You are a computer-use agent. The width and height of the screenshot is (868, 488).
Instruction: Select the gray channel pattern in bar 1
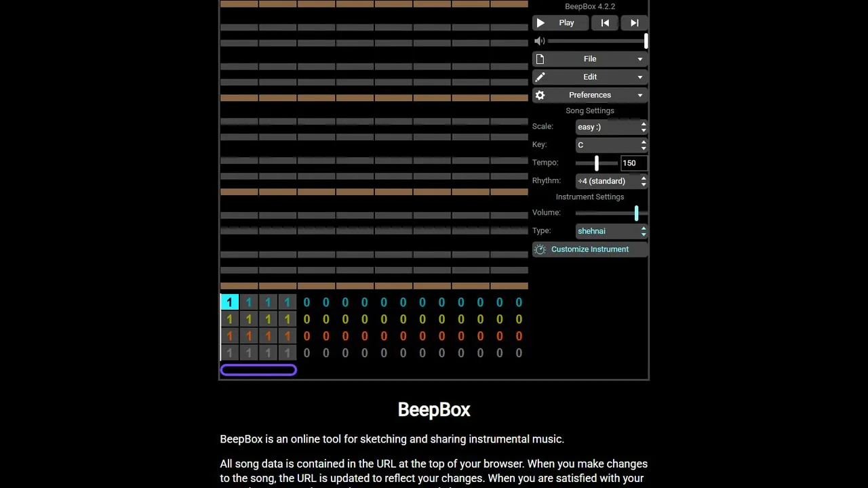(229, 353)
